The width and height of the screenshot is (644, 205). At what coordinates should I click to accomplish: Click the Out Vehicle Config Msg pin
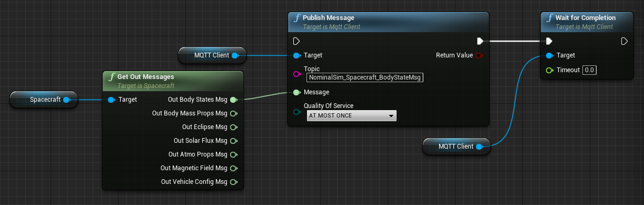[x=233, y=182]
